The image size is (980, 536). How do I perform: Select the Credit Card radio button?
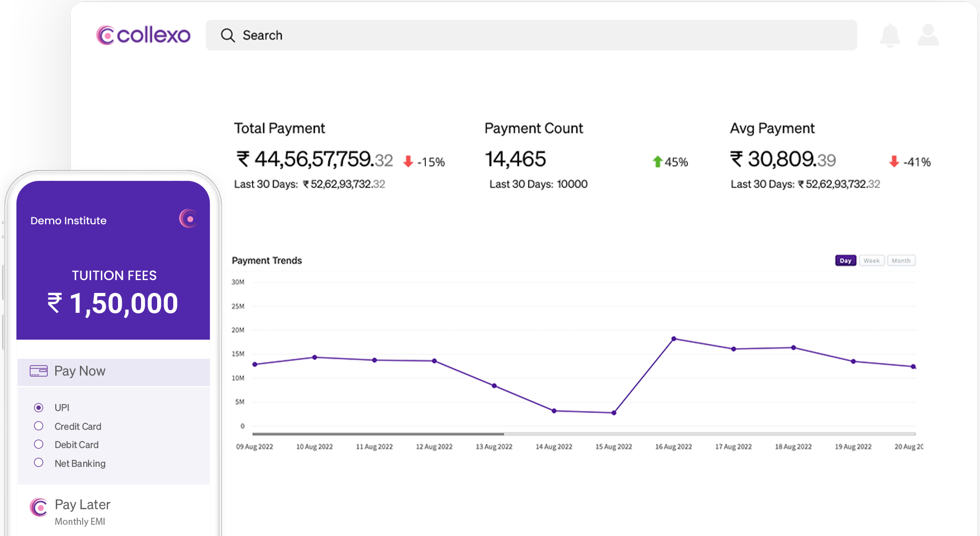coord(39,426)
